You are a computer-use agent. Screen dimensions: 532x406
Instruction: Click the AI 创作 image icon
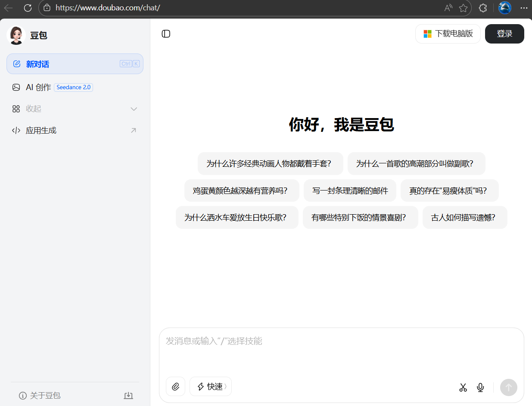click(16, 87)
